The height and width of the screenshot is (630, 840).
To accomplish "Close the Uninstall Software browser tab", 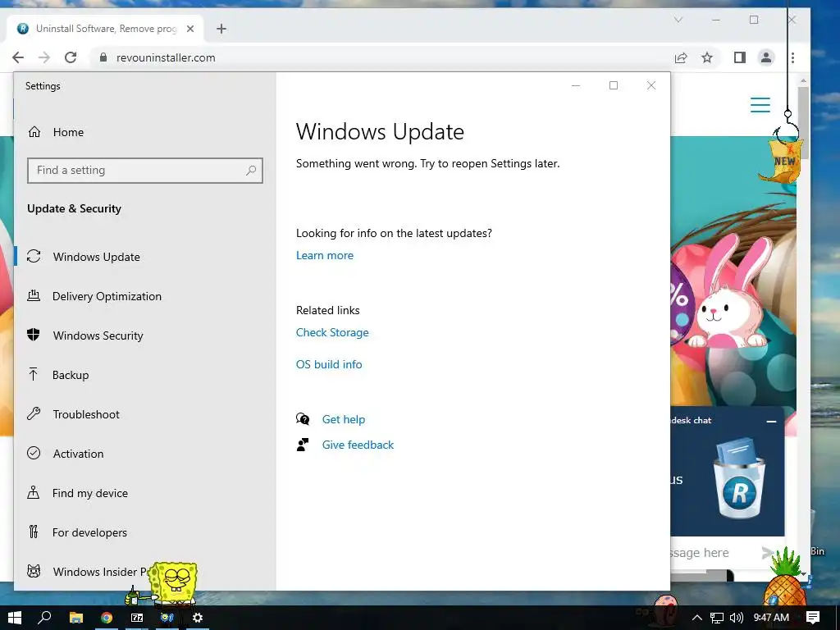I will pyautogui.click(x=190, y=29).
